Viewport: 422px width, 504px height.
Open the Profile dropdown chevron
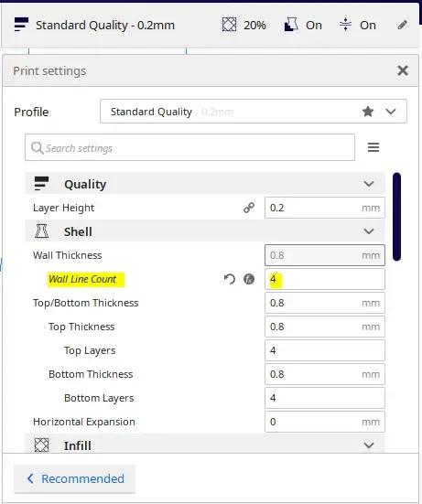tap(391, 112)
